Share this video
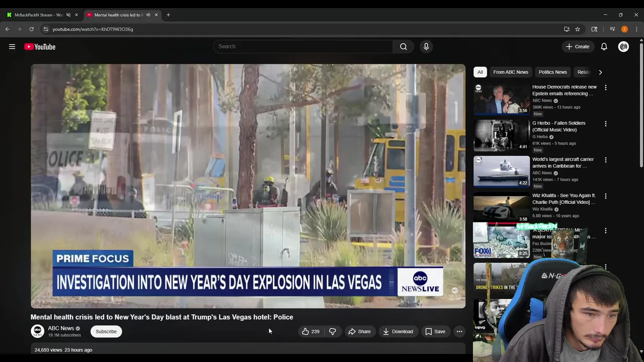The height and width of the screenshot is (362, 644). [x=359, y=331]
